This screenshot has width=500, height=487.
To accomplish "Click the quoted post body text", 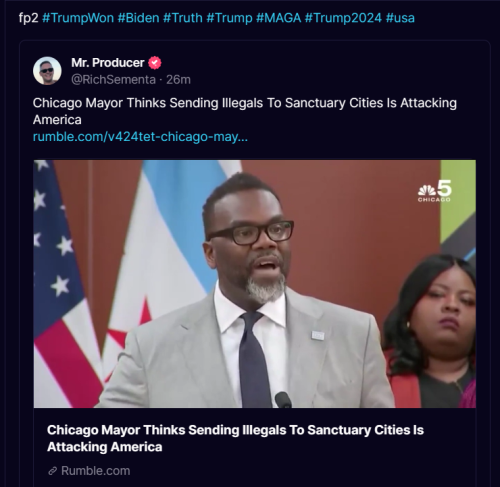I will click(x=245, y=111).
